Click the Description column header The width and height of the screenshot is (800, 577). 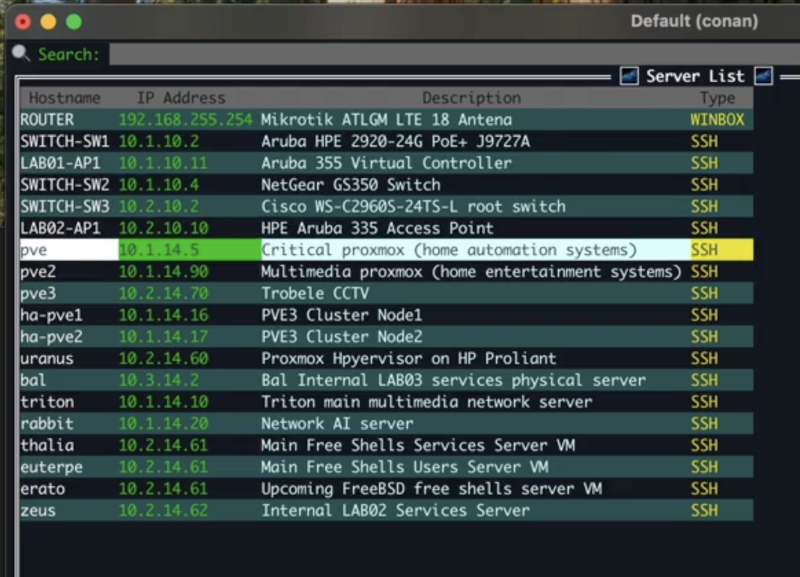pos(471,98)
